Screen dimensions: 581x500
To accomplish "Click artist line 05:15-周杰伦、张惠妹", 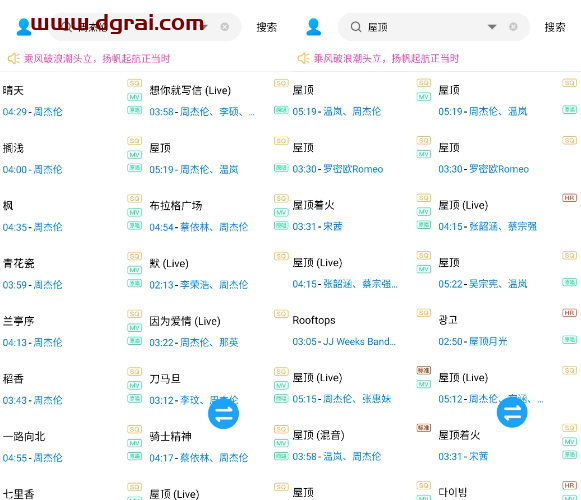I will pyautogui.click(x=342, y=399).
